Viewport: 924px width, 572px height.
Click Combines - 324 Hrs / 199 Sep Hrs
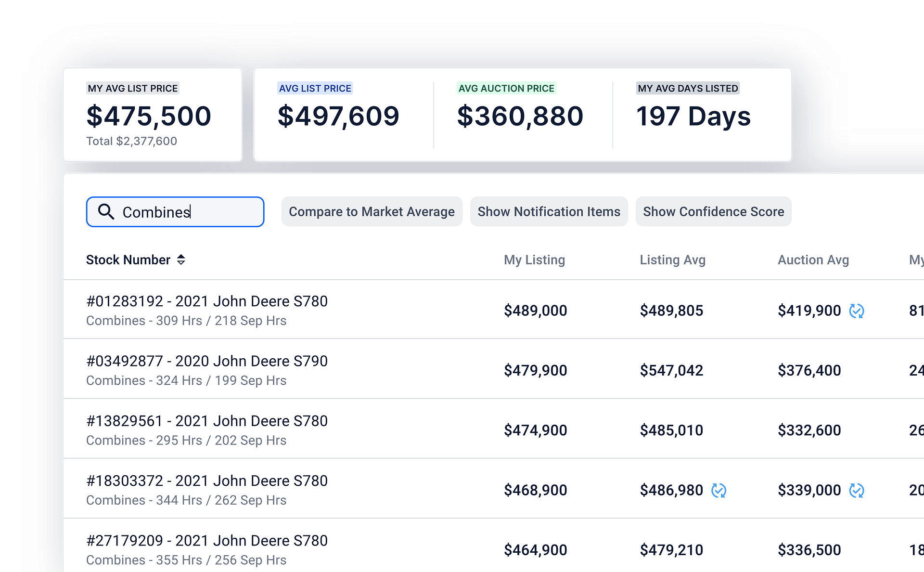pos(186,380)
